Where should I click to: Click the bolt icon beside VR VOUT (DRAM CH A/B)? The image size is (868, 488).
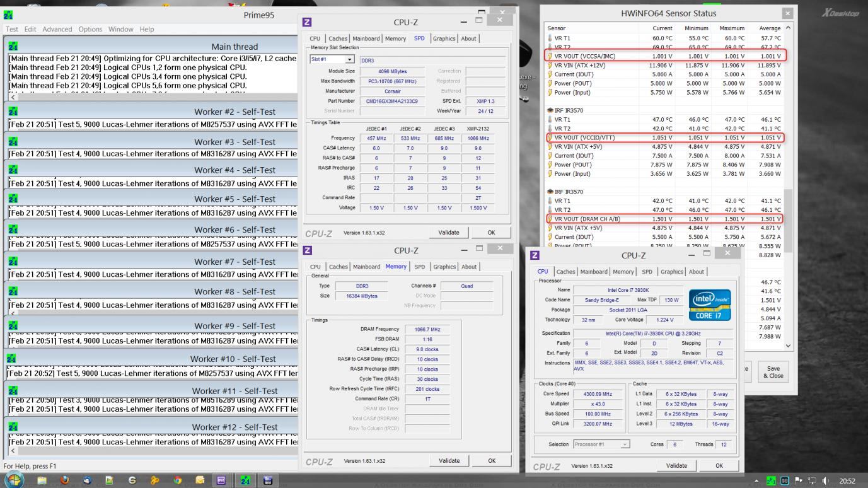(550, 219)
